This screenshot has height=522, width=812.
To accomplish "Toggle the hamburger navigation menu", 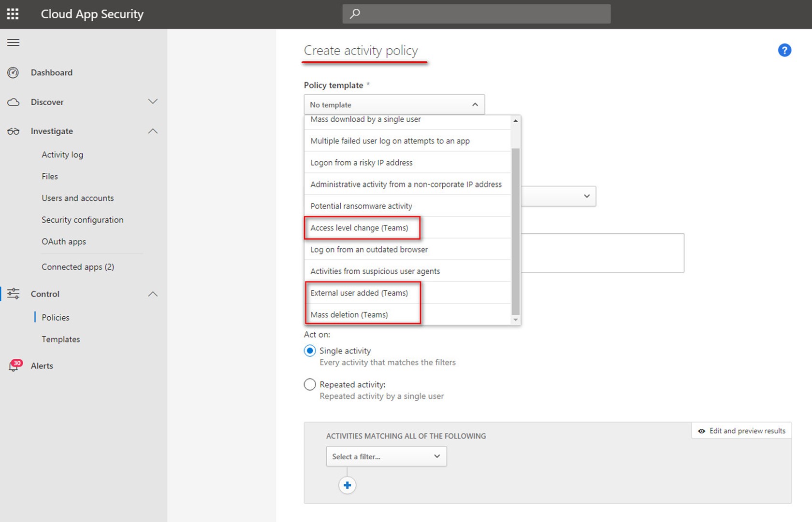I will [x=14, y=42].
